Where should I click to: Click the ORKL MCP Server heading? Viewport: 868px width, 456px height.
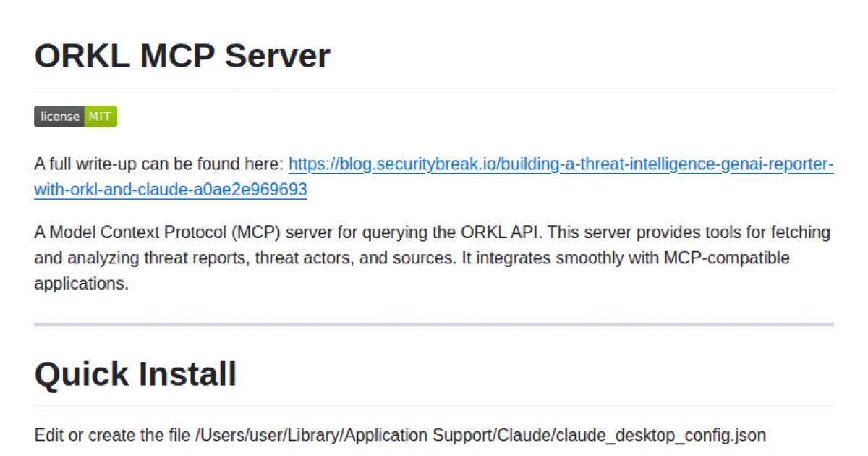(x=182, y=56)
